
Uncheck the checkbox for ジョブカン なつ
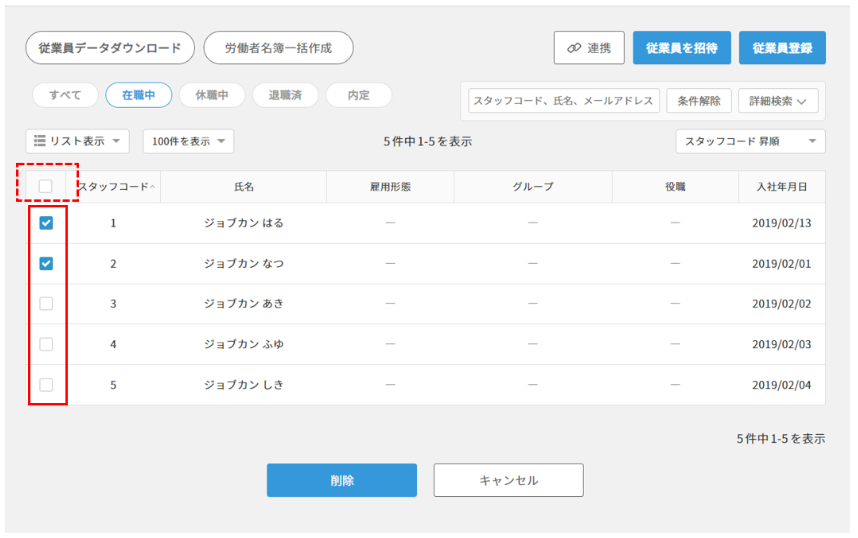pos(46,264)
